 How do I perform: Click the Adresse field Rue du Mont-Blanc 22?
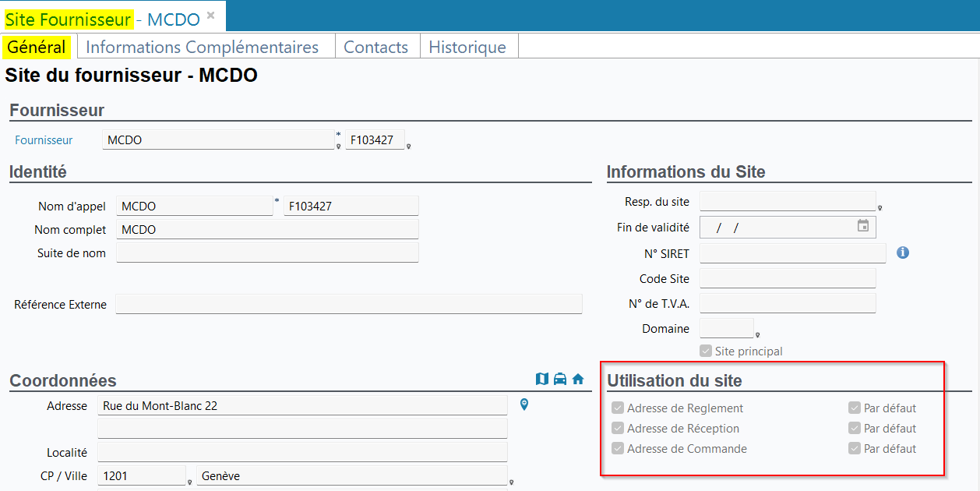point(302,405)
